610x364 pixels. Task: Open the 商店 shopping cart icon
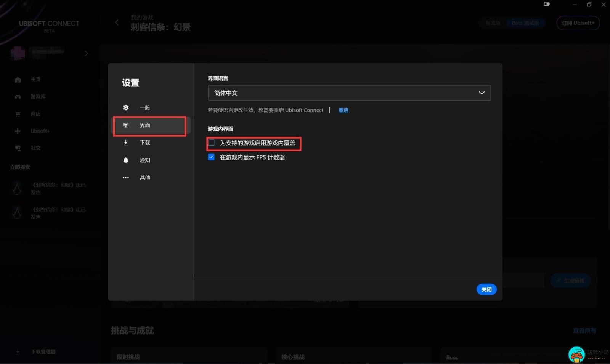(18, 114)
